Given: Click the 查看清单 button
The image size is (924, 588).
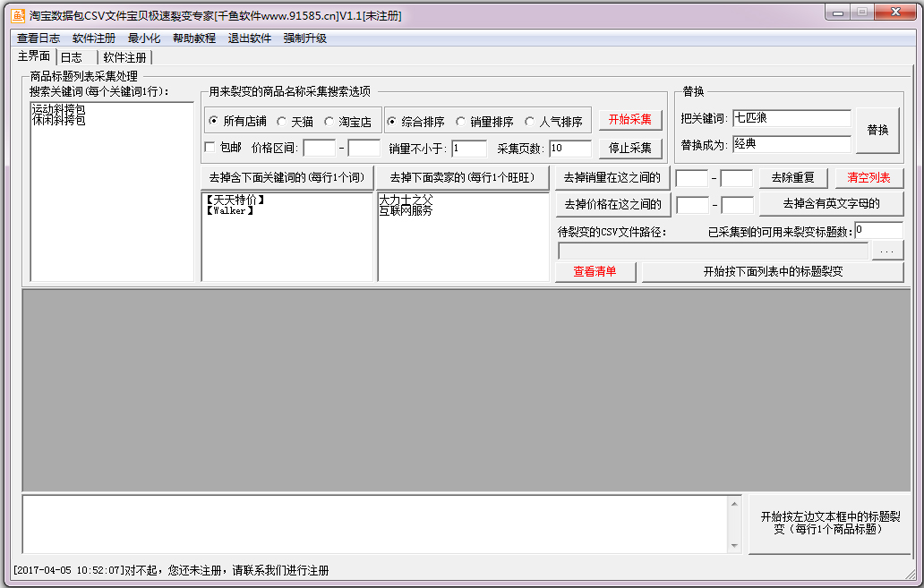Looking at the screenshot, I should 595,272.
